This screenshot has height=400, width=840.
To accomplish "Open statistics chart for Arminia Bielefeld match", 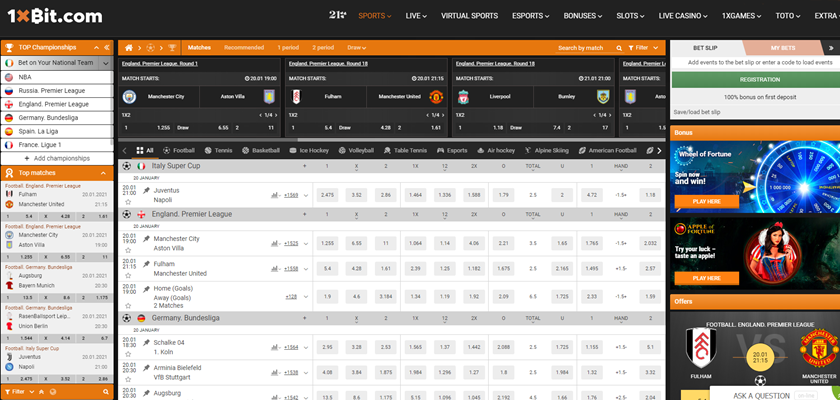I will (275, 372).
